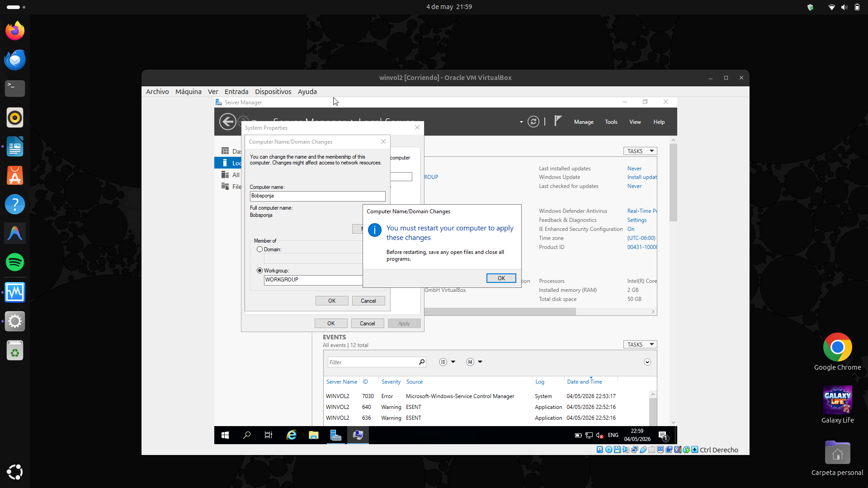
Task: Sort events by Date and Time header
Action: 585,382
